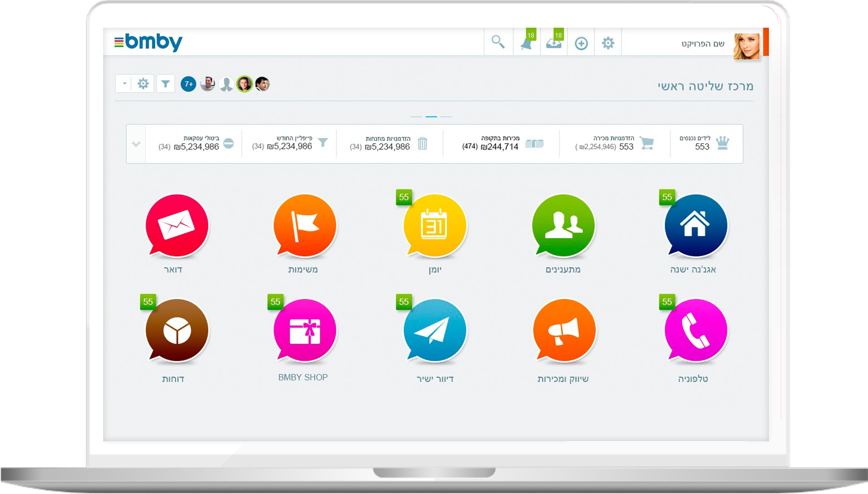868x494 pixels.
Task: Click the open book sales icon
Action: point(534,144)
